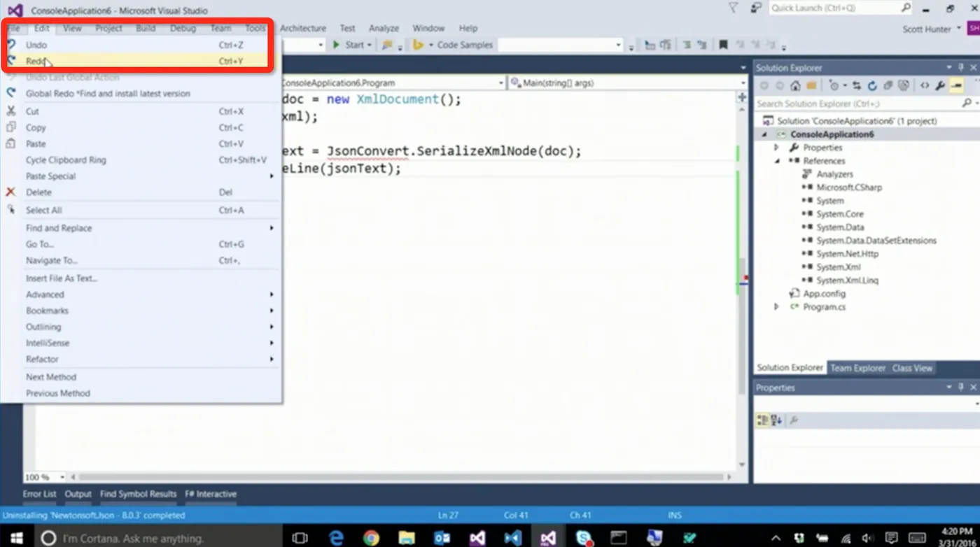Choose Undo from the Edit menu
Viewport: 980px width, 547px height.
coord(141,45)
